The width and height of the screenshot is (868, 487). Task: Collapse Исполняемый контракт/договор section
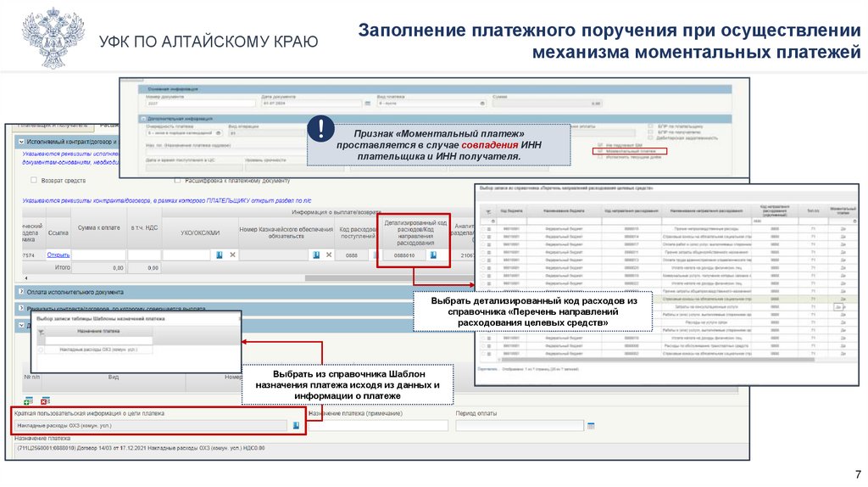[21, 142]
